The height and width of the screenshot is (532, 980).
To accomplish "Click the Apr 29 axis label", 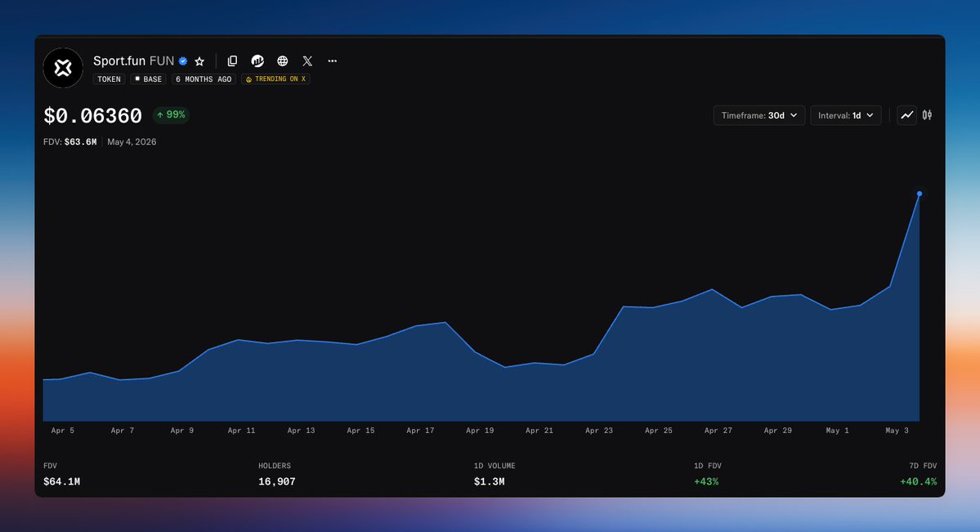I will (x=777, y=431).
